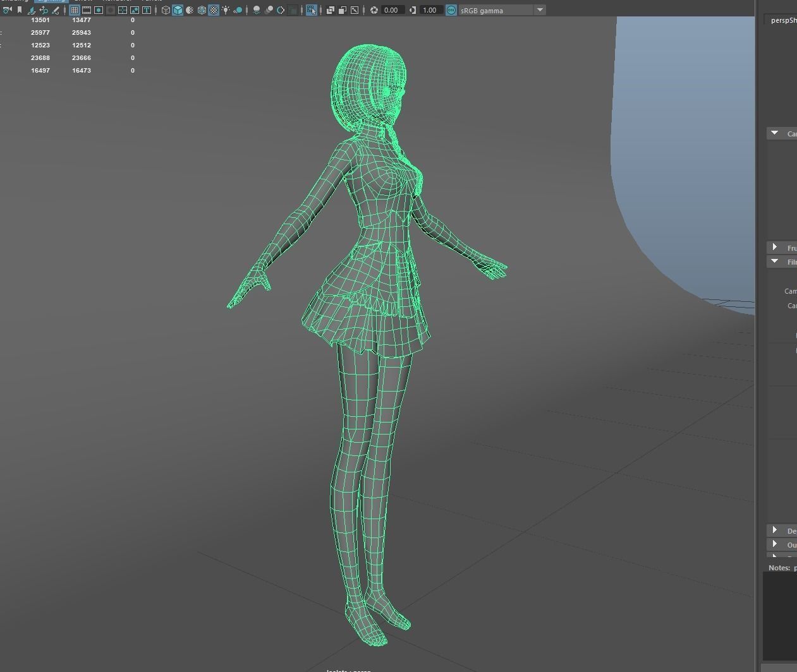Screen dimensions: 797x672
Task: Switch to Wireframe display mode
Action: point(166,10)
